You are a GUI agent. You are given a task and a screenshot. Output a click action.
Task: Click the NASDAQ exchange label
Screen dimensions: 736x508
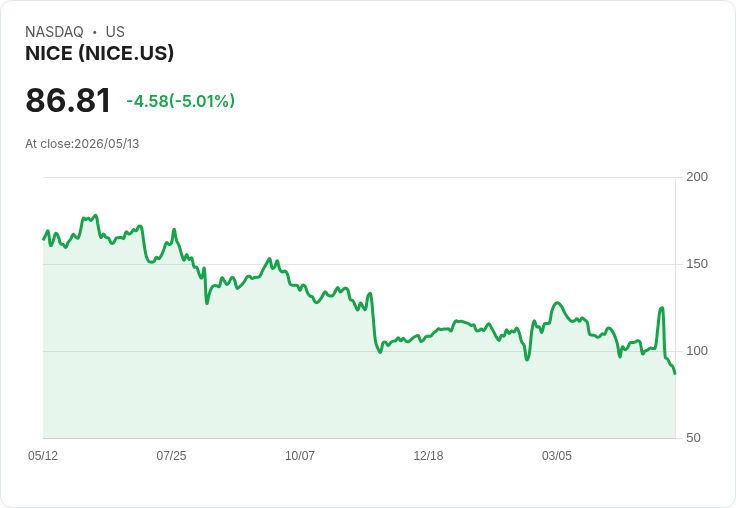pos(54,32)
